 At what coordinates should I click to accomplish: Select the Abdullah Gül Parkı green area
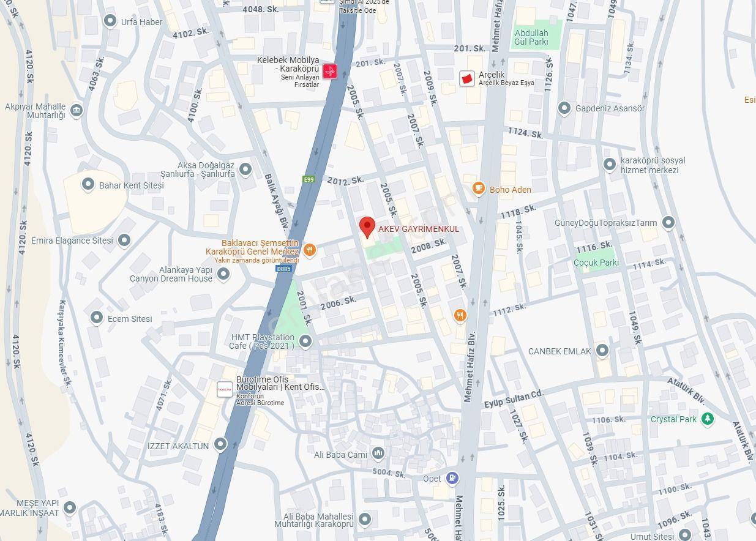pos(536,35)
